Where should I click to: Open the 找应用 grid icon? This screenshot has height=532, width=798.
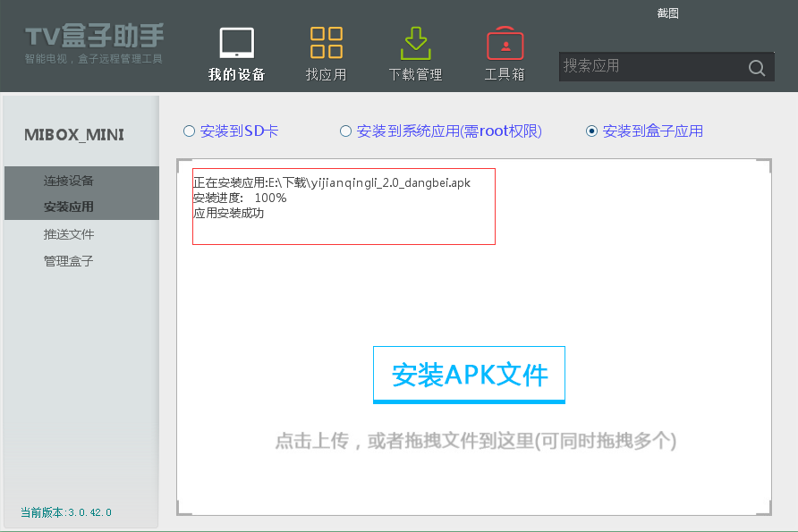pyautogui.click(x=326, y=43)
